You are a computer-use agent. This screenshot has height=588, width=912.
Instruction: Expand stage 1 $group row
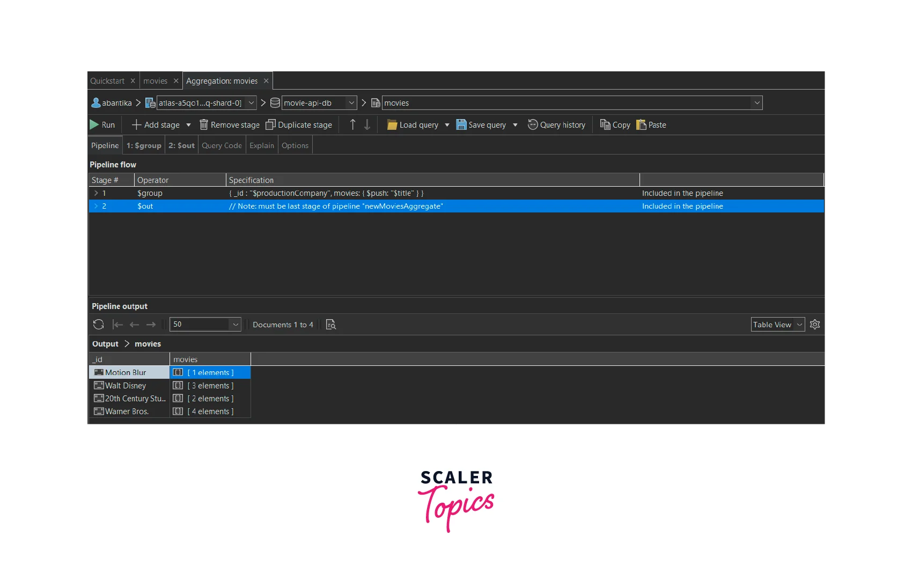pyautogui.click(x=96, y=193)
